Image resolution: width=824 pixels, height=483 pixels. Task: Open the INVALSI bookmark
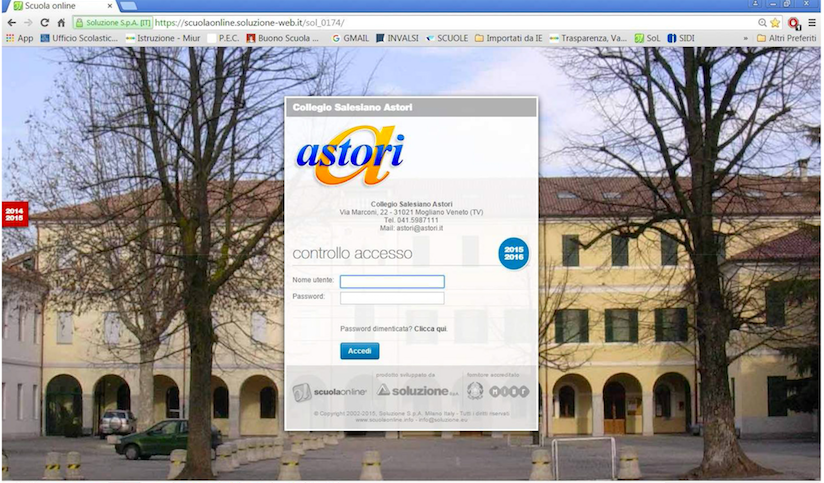coord(397,38)
